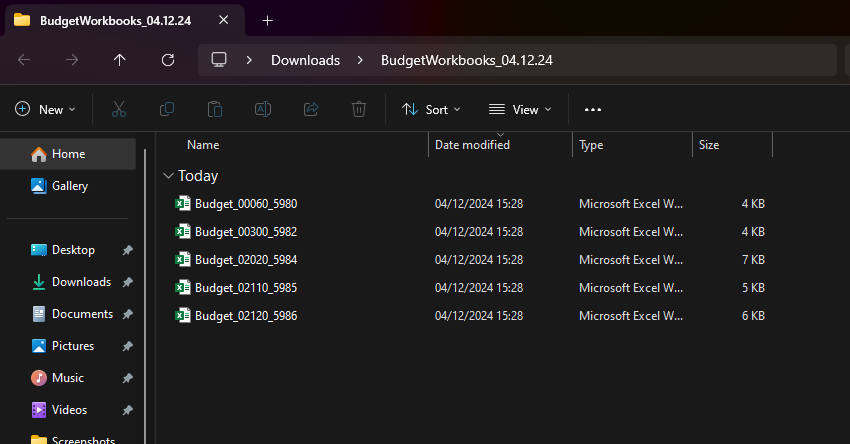The height and width of the screenshot is (444, 850).
Task: Open Documents in the sidebar
Action: pos(82,314)
